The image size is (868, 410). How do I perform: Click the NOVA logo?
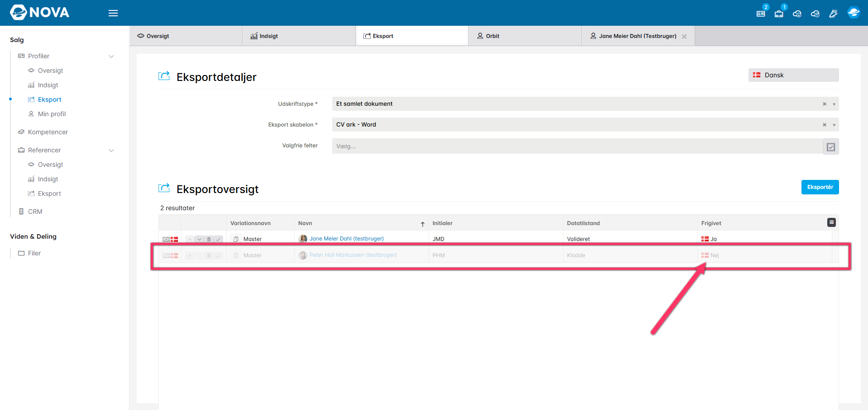40,12
